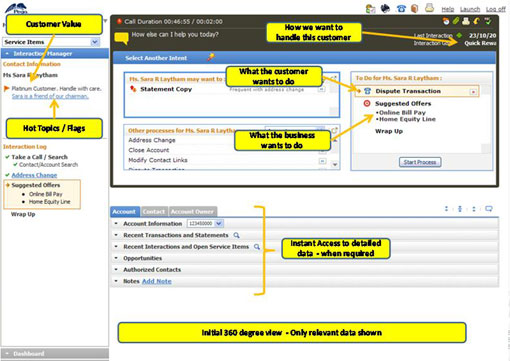The height and width of the screenshot is (361, 510).
Task: Search Recent Transactions and Statements with magnifier icon
Action: coord(236,235)
